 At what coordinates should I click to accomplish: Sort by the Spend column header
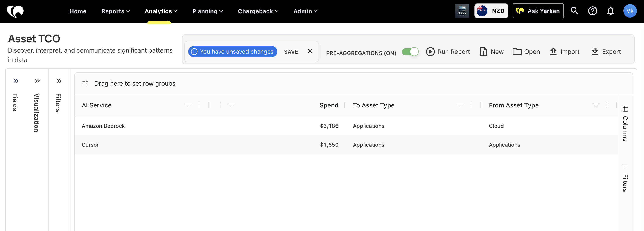[329, 105]
